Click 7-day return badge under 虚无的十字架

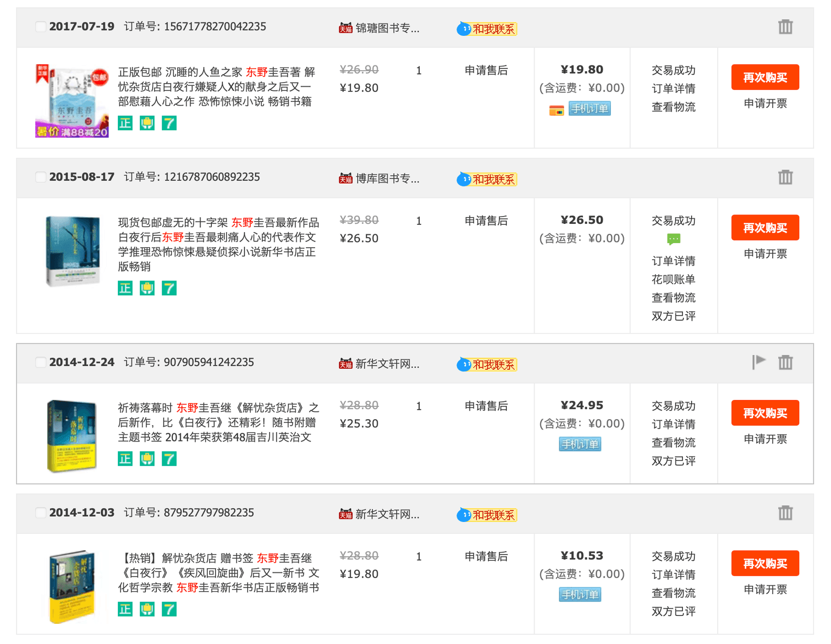tap(169, 288)
